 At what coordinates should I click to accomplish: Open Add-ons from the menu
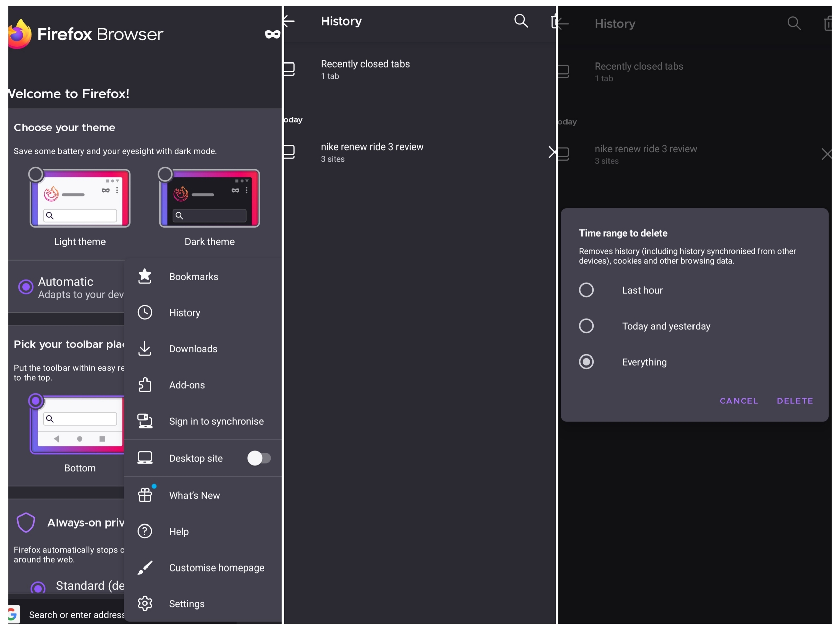click(203, 385)
